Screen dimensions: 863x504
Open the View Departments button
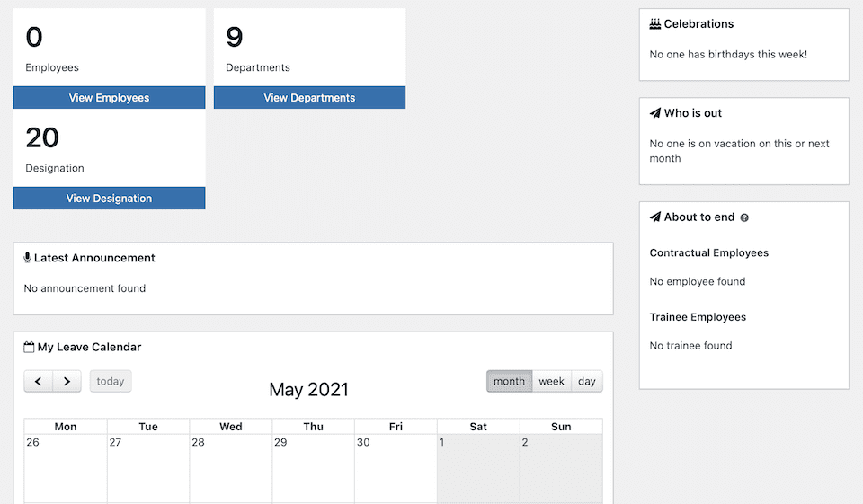point(309,98)
